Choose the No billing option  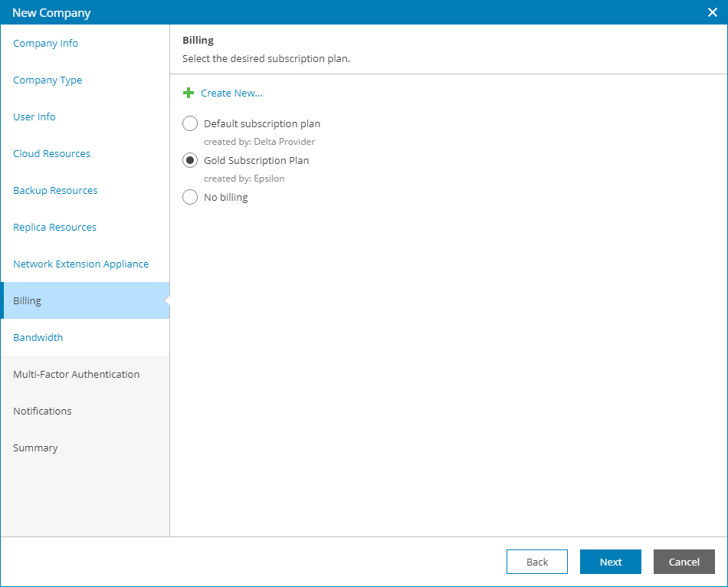click(x=190, y=197)
